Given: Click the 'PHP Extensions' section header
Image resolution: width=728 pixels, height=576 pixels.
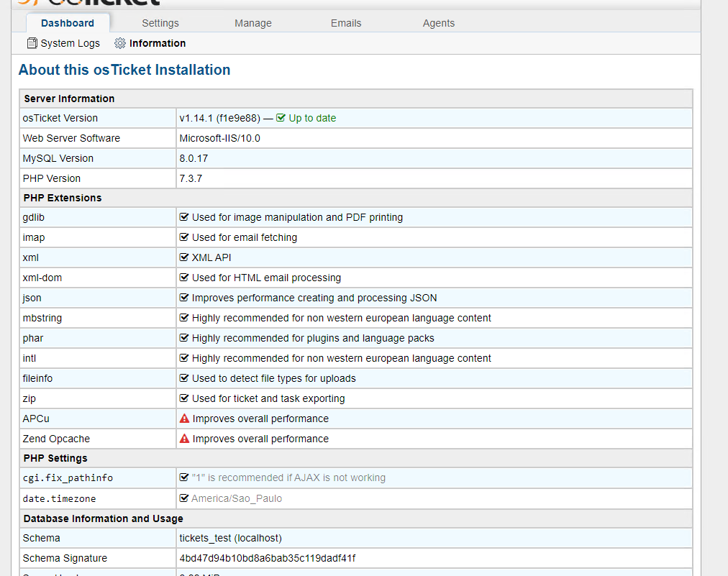Looking at the screenshot, I should pos(63,198).
